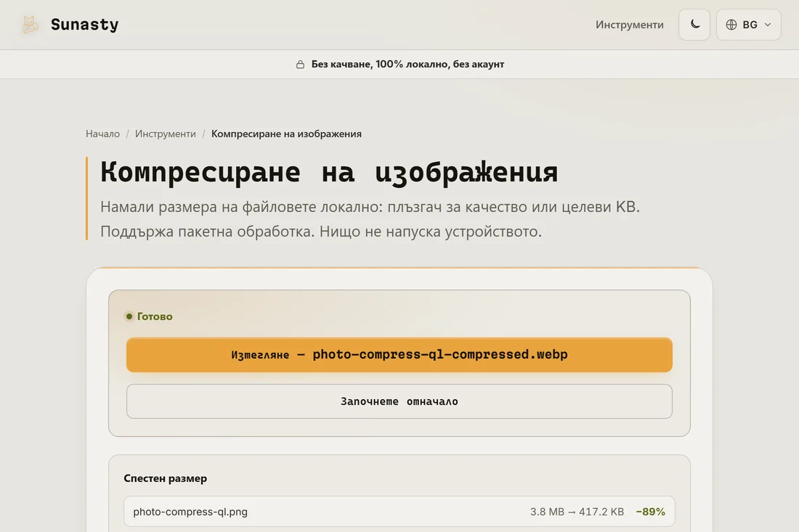Click the 3.8 MB → 417.2 KB size text
799x532 pixels.
pos(577,512)
